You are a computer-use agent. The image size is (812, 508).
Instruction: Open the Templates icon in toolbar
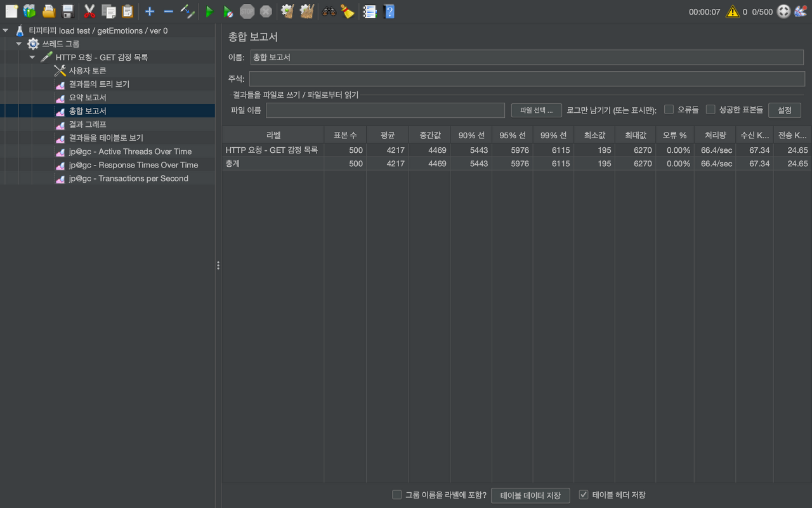click(x=29, y=11)
